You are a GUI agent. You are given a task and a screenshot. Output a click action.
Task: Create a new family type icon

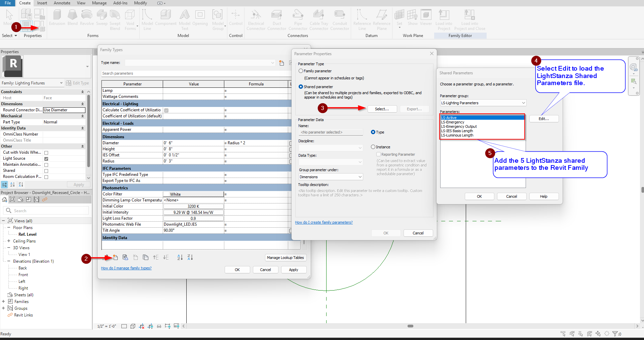tap(115, 257)
